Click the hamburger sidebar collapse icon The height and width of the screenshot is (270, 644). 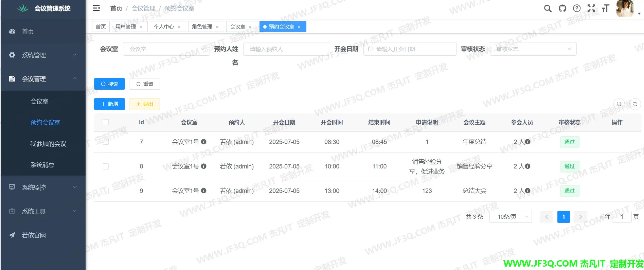coord(96,8)
